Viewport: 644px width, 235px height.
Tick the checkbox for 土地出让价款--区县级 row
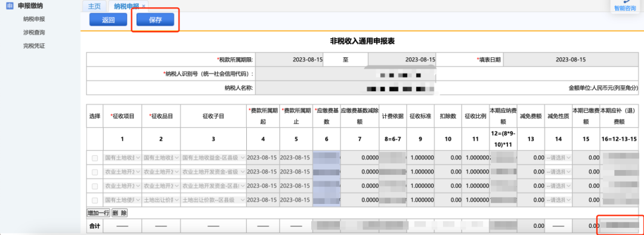[x=95, y=200]
